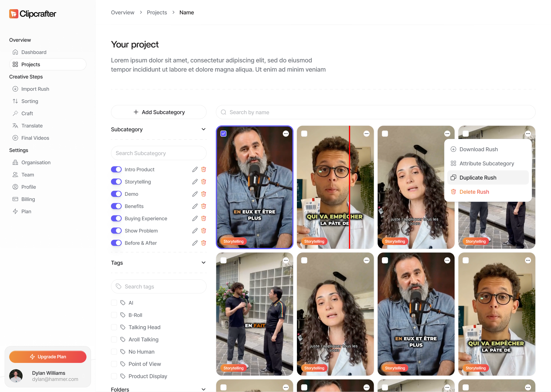Check the Product Display tag checkbox
This screenshot has height=392, width=551.
pos(114,376)
